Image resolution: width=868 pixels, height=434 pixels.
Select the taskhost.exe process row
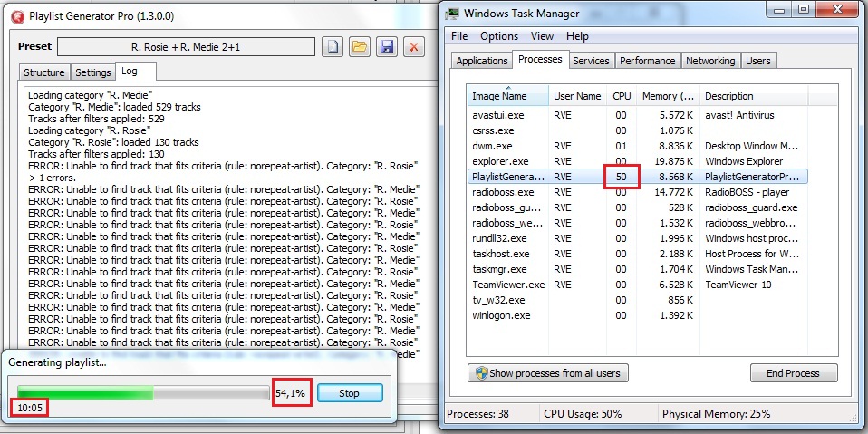click(637, 254)
